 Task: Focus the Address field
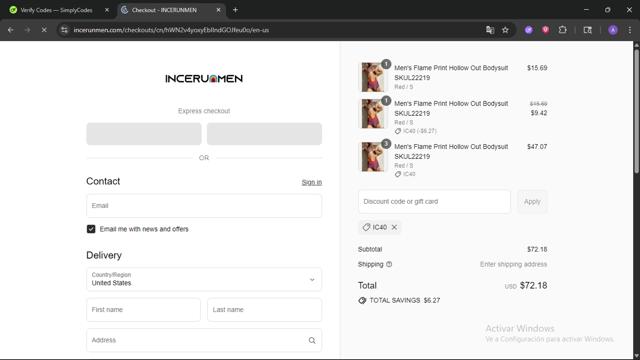coord(204,340)
